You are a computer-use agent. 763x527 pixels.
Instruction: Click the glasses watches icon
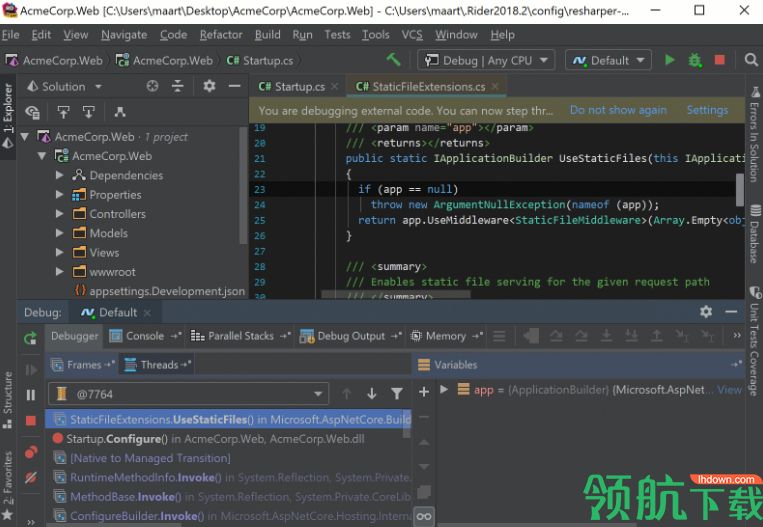(x=424, y=516)
